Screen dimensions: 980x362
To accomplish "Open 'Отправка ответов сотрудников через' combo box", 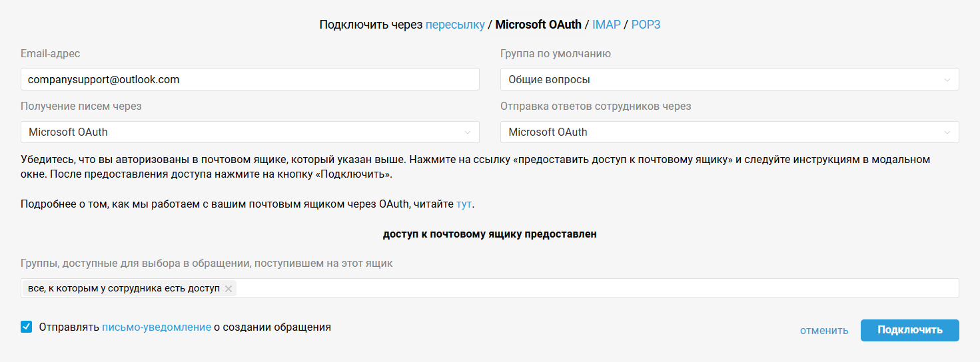I will tap(729, 132).
